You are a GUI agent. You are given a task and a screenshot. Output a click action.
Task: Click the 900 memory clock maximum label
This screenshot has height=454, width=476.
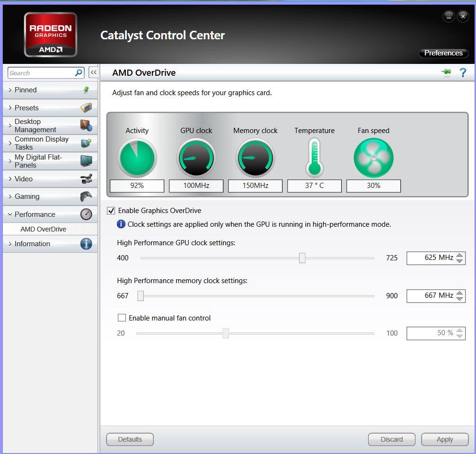point(392,296)
